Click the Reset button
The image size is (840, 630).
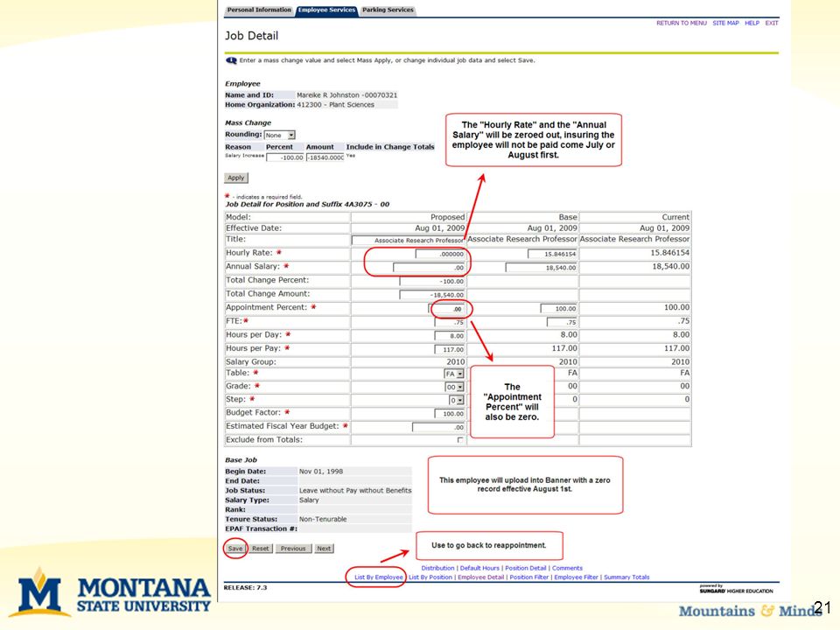point(261,549)
